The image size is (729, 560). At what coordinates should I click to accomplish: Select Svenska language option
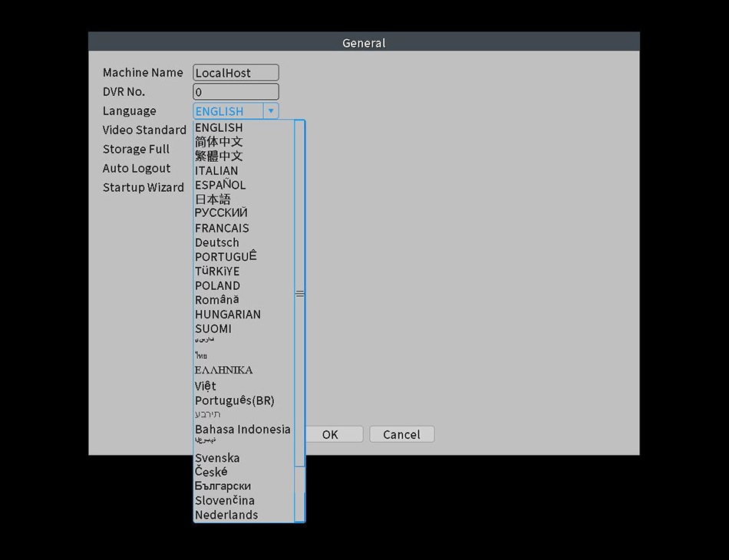click(218, 458)
